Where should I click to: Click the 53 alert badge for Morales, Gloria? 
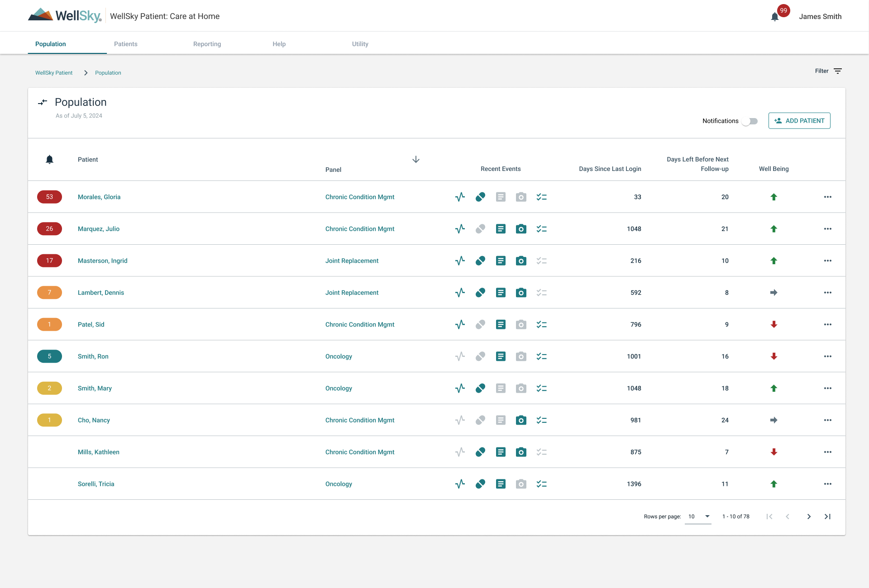pyautogui.click(x=49, y=197)
